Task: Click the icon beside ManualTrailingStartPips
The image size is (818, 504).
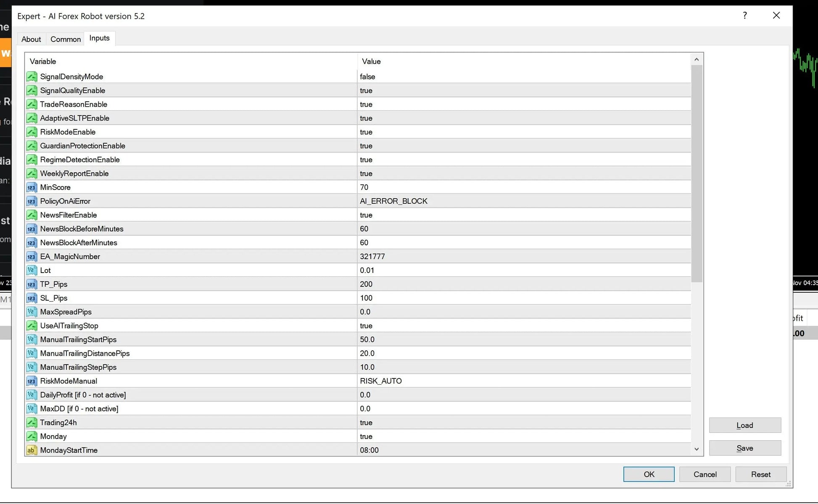Action: click(x=32, y=339)
